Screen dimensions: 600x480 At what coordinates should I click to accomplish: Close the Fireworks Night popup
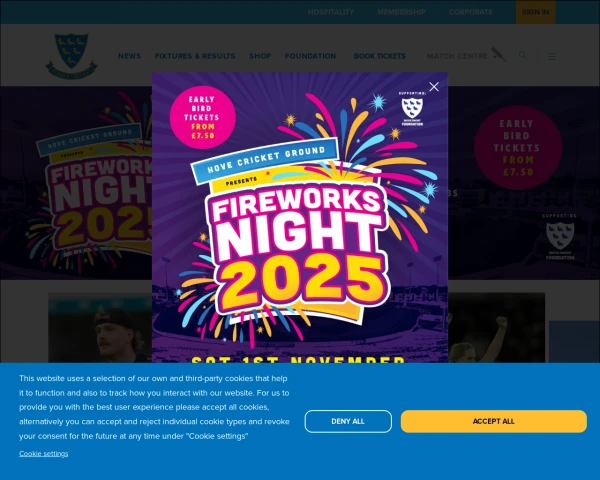point(434,87)
